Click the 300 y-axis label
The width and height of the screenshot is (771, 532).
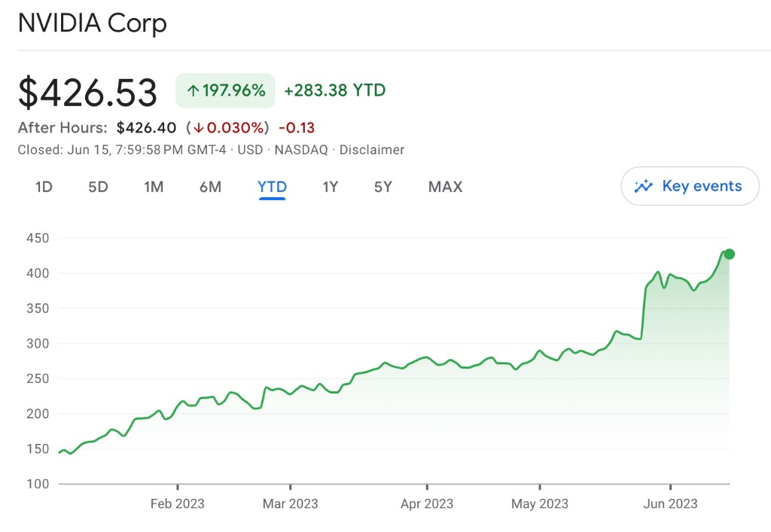38,343
